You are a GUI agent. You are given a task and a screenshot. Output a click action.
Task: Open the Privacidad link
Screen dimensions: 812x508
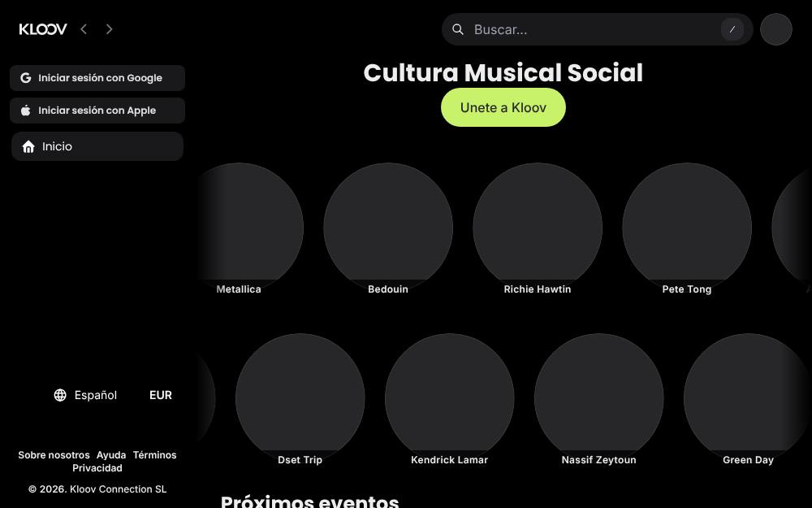tap(97, 468)
